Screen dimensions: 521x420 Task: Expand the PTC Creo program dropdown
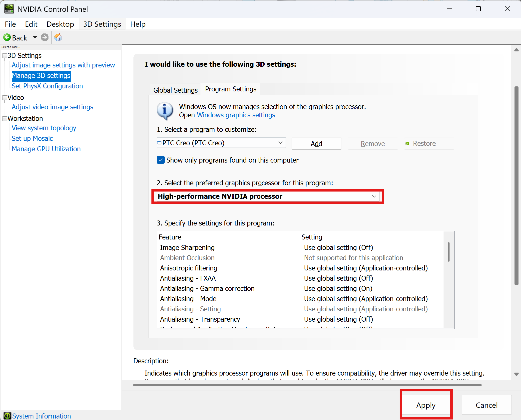(221, 143)
